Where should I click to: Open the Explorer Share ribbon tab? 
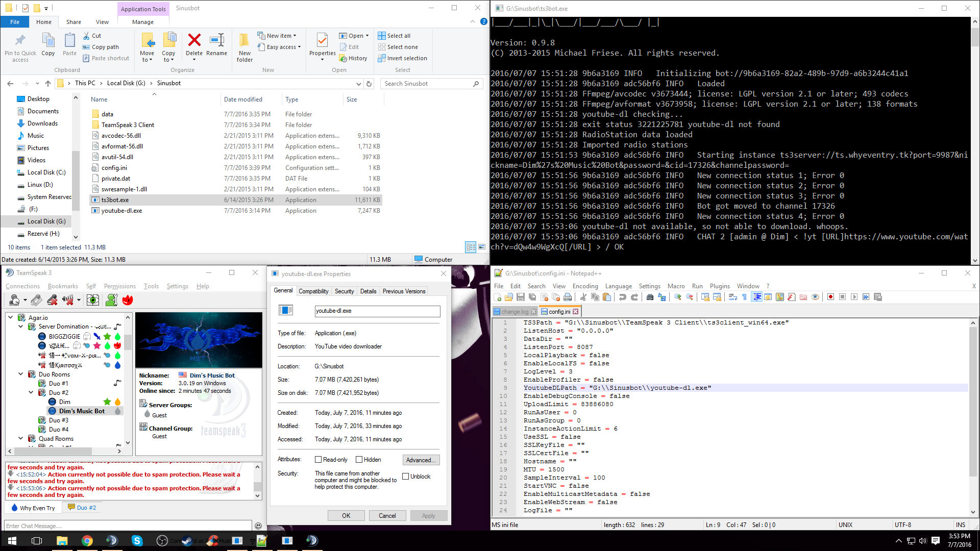pos(73,22)
